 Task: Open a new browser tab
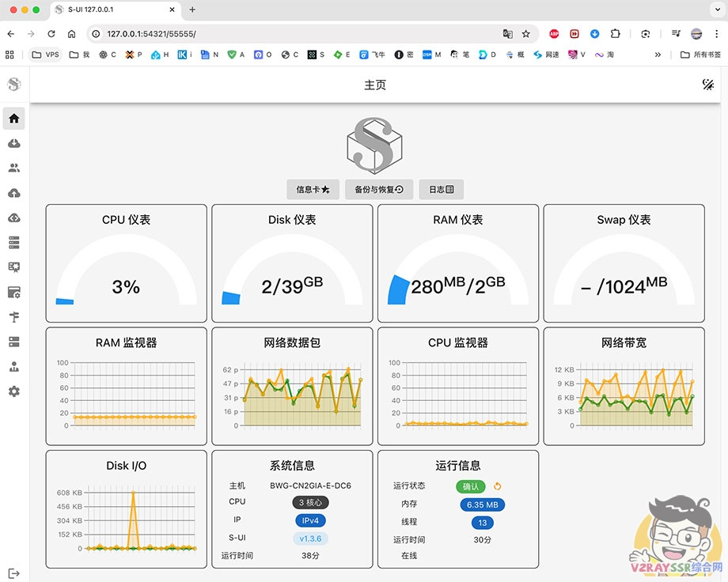(x=192, y=9)
